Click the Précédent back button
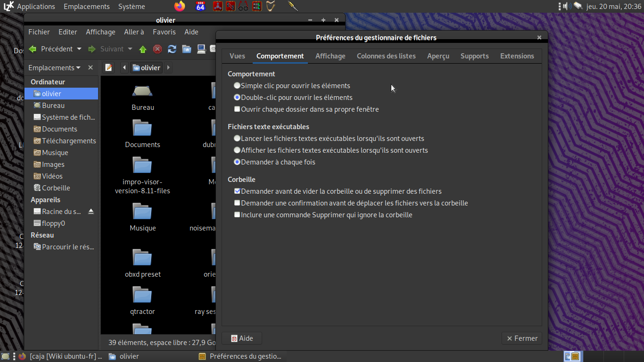 [50, 49]
